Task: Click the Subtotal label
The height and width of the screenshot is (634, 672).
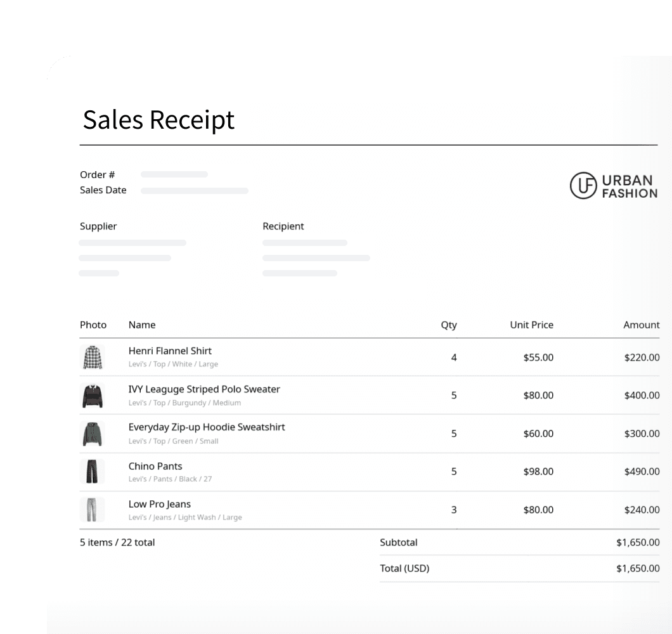Action: pyautogui.click(x=399, y=542)
